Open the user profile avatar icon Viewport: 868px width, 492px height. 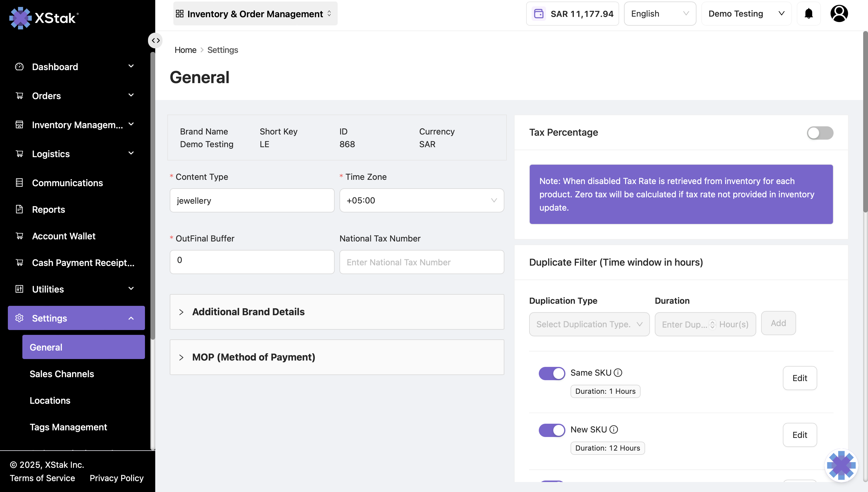(x=839, y=14)
